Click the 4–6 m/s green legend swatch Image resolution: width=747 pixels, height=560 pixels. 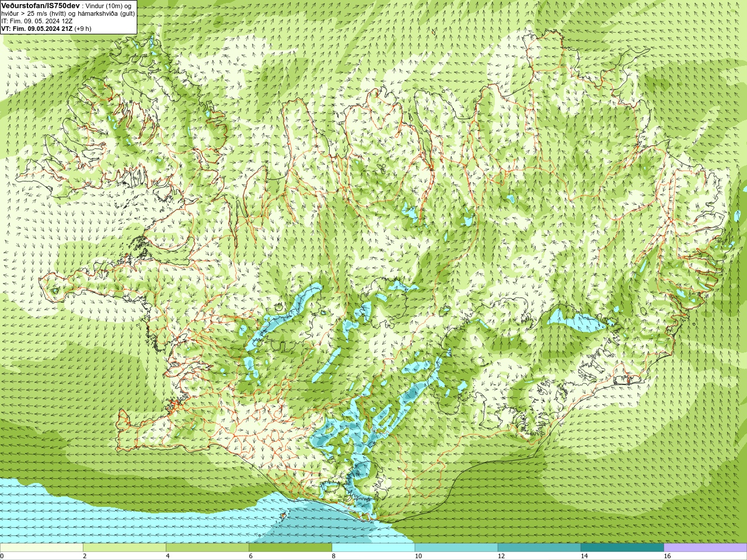click(x=207, y=548)
